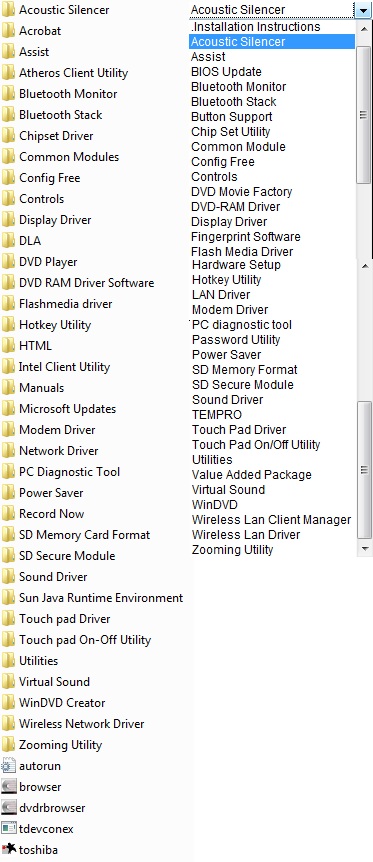Click the Power Saver folder name
The image size is (373, 862).
51,493
